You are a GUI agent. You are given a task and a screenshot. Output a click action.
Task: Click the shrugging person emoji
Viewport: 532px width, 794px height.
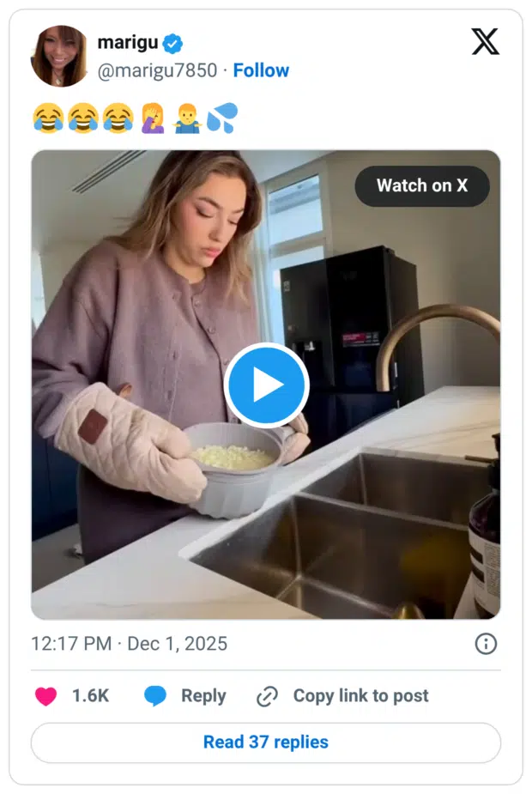pyautogui.click(x=186, y=118)
